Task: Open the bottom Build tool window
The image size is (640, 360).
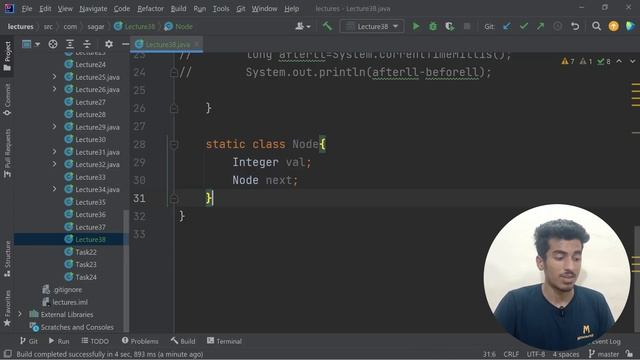Action: click(183, 341)
